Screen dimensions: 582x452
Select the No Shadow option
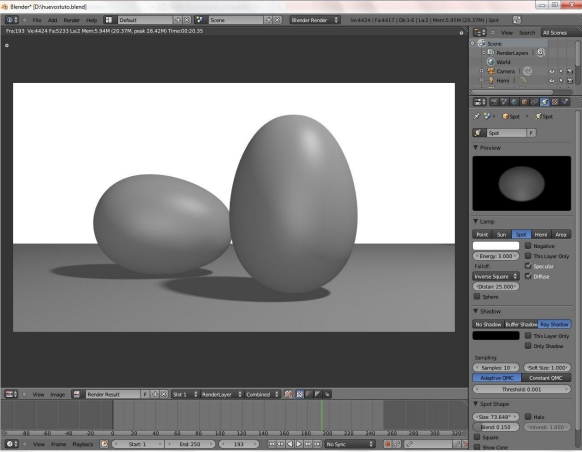[488, 324]
